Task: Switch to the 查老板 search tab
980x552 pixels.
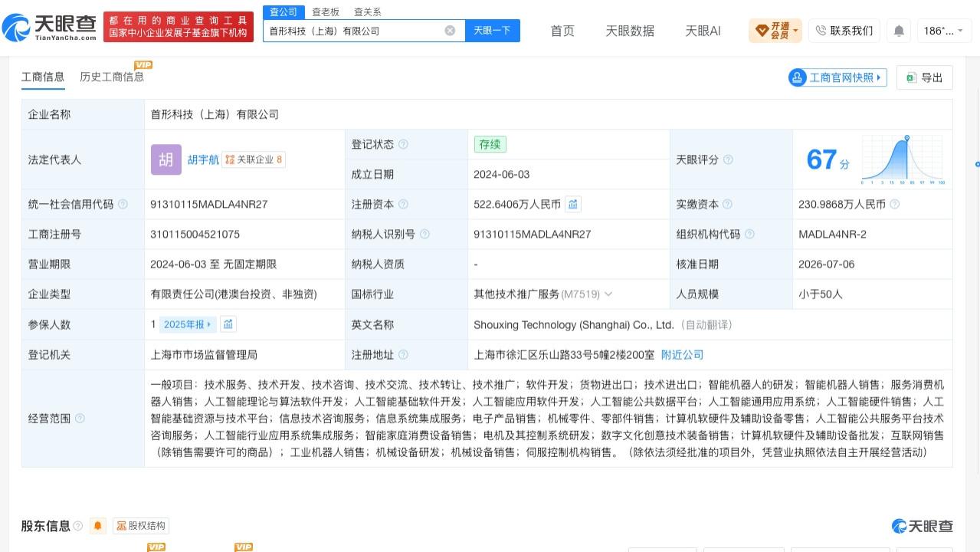Action: click(x=326, y=11)
